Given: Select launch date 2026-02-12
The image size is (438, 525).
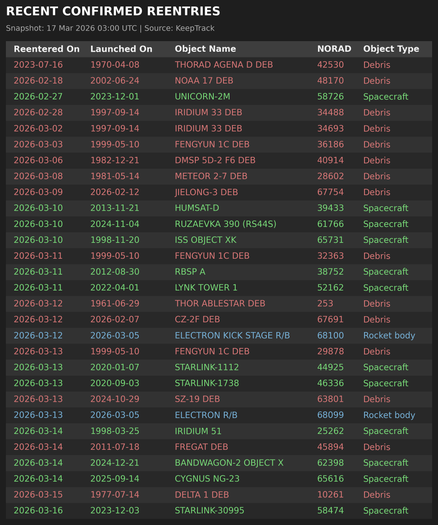Looking at the screenshot, I should tap(115, 192).
